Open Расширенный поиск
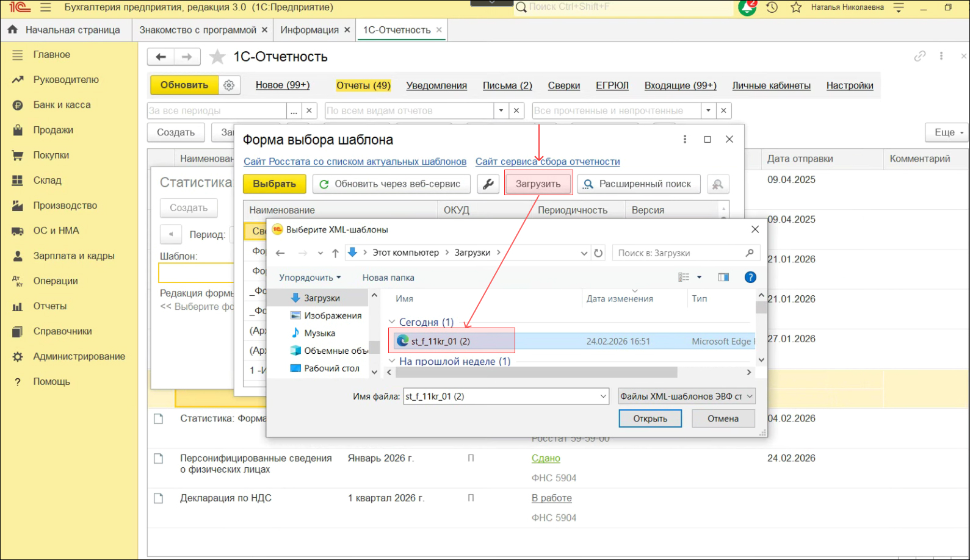The width and height of the screenshot is (970, 560). click(x=638, y=184)
